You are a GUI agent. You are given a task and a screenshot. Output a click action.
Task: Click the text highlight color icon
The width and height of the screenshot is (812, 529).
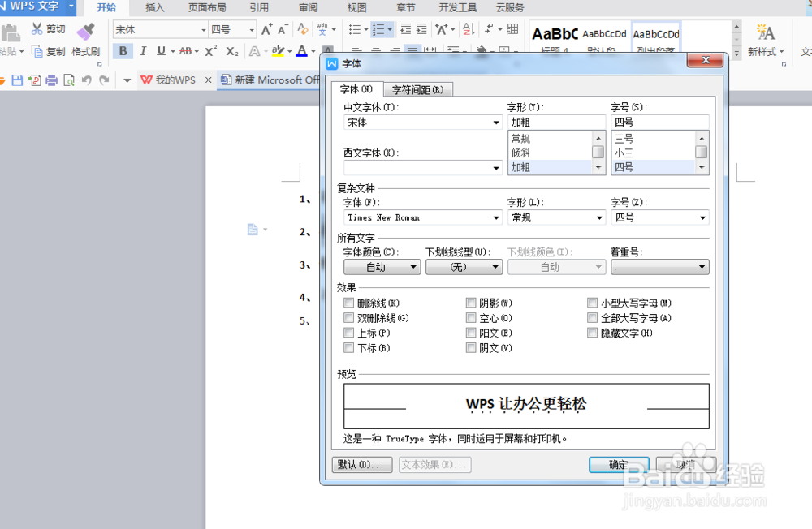(x=278, y=51)
